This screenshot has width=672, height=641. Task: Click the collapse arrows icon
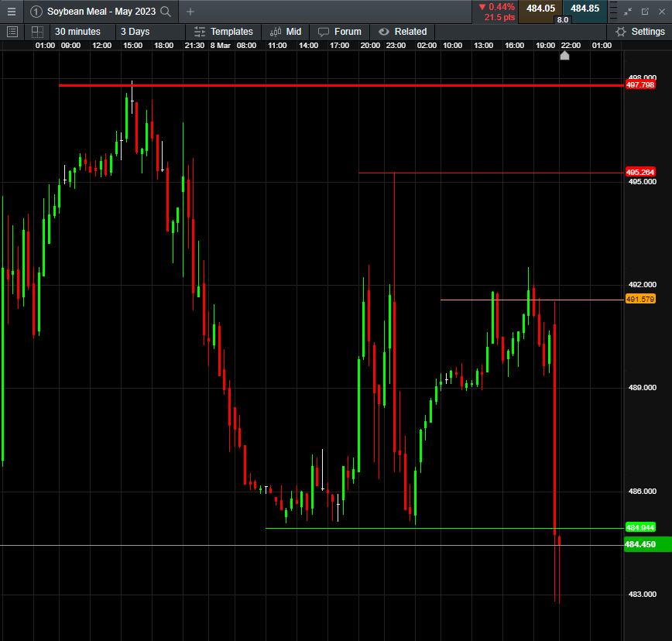(628, 12)
